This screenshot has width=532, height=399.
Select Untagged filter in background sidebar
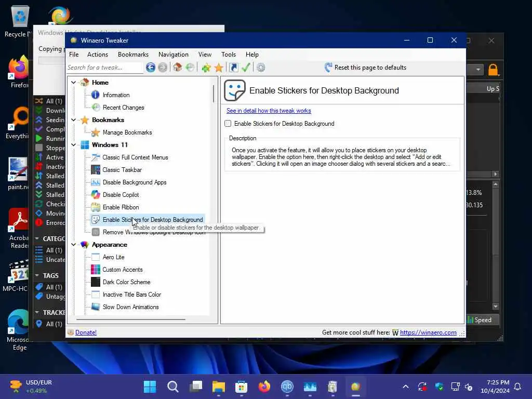pos(50,297)
